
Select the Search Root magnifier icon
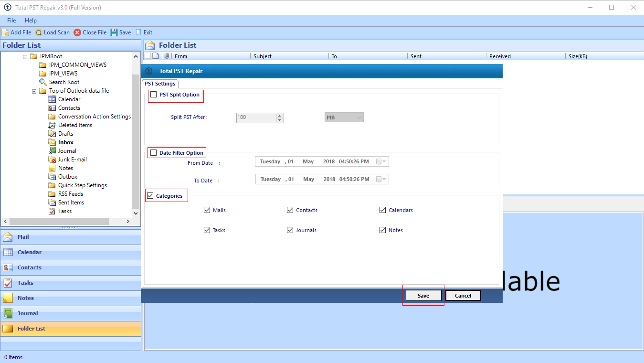point(43,82)
